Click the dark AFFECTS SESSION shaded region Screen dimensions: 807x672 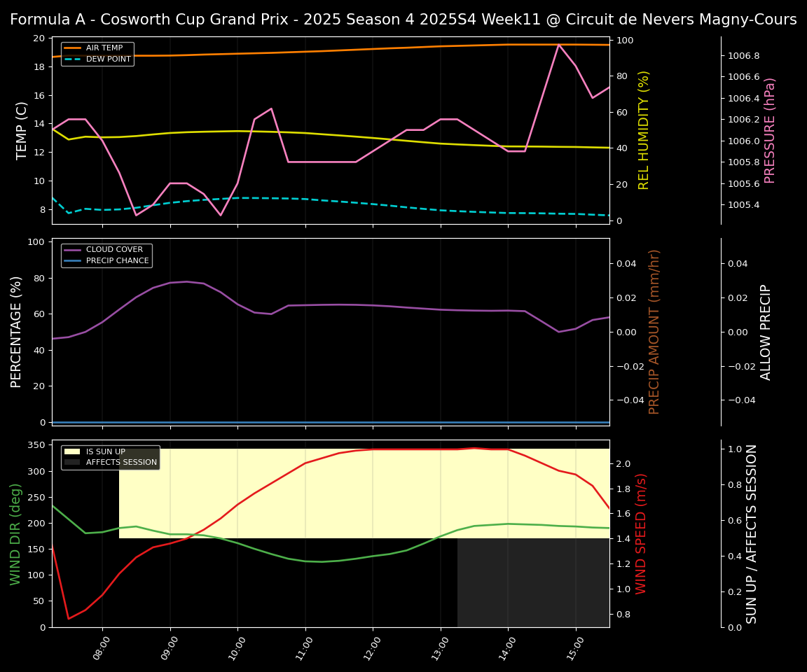point(533,582)
